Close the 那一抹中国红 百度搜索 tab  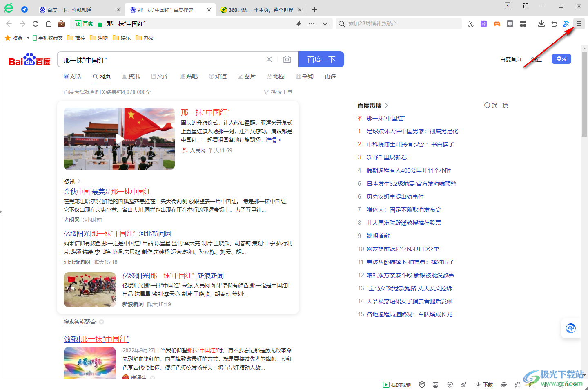tap(209, 10)
